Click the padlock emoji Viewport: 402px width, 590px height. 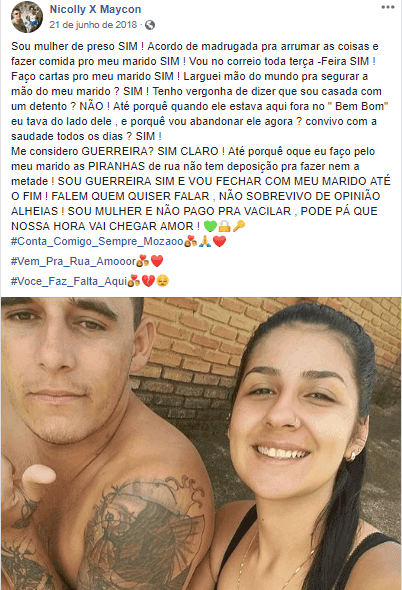click(225, 226)
